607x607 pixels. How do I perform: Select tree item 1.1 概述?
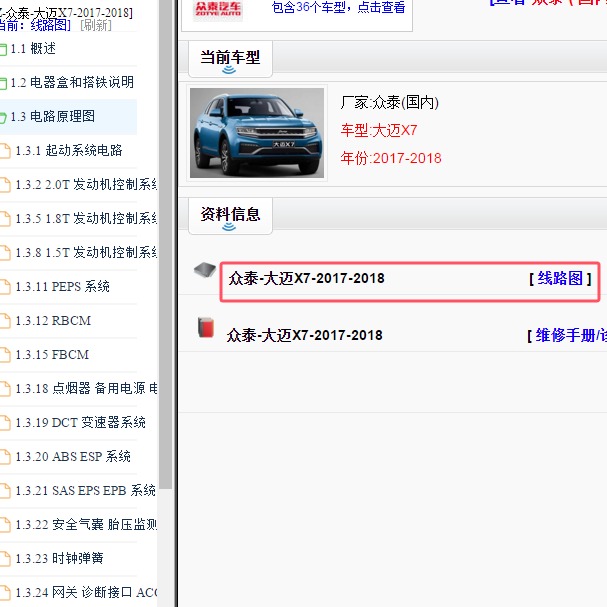click(x=33, y=49)
